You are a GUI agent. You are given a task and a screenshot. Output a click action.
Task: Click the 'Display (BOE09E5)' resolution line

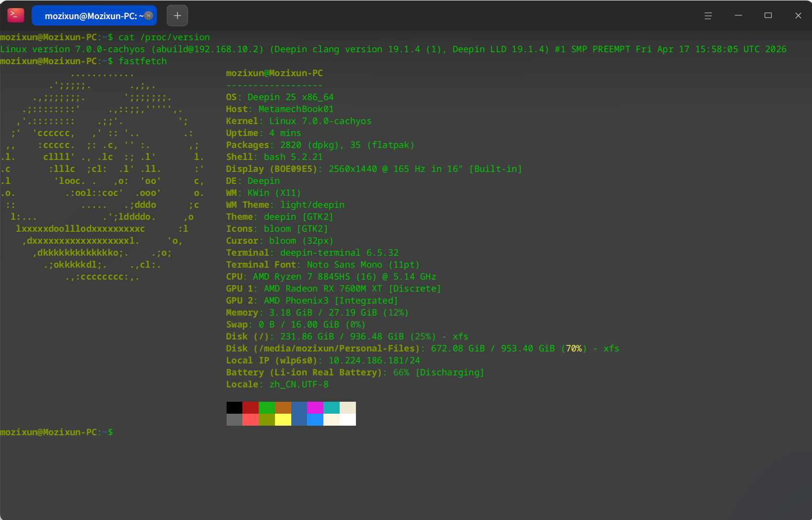(374, 169)
